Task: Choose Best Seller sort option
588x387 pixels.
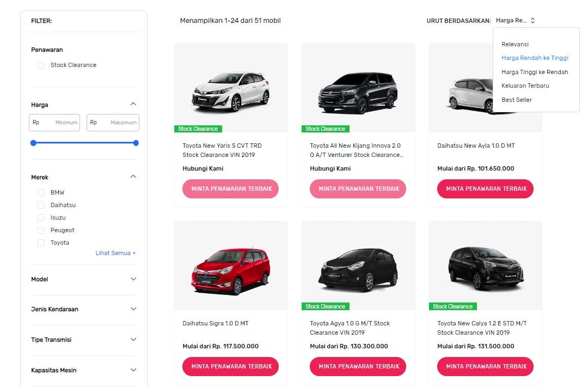Action: pyautogui.click(x=516, y=100)
